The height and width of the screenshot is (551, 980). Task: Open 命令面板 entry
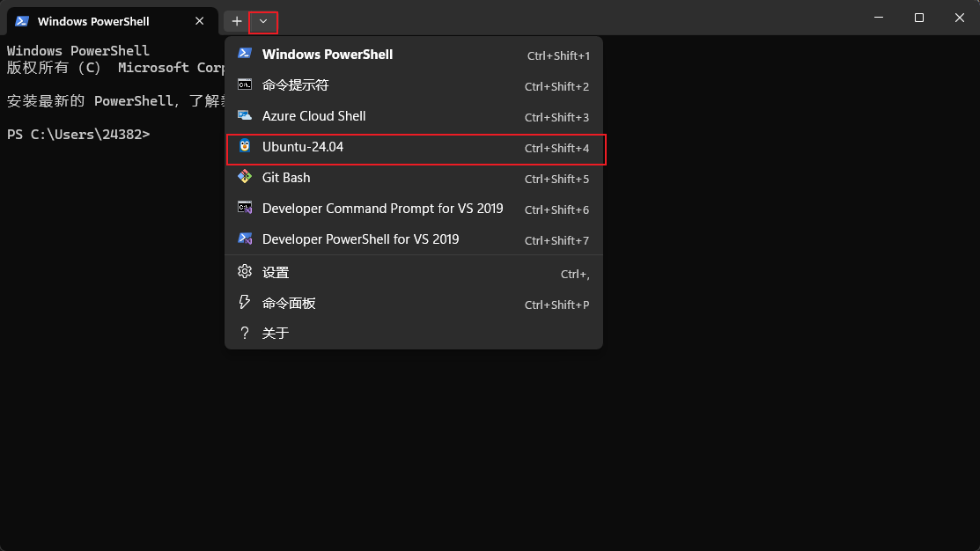[414, 304]
